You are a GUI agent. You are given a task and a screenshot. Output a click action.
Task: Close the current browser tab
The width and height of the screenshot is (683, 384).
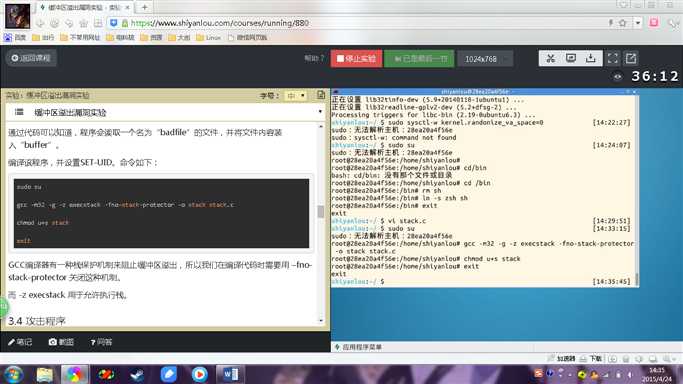click(x=128, y=7)
